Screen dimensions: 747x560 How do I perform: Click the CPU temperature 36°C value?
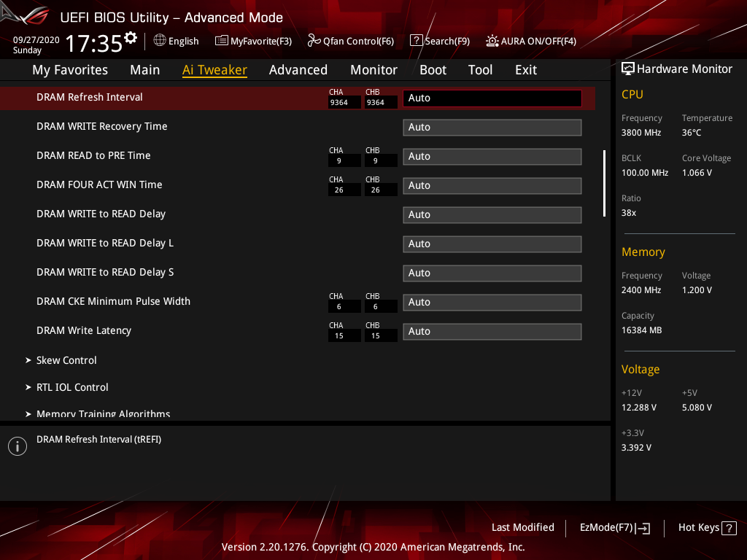692,133
